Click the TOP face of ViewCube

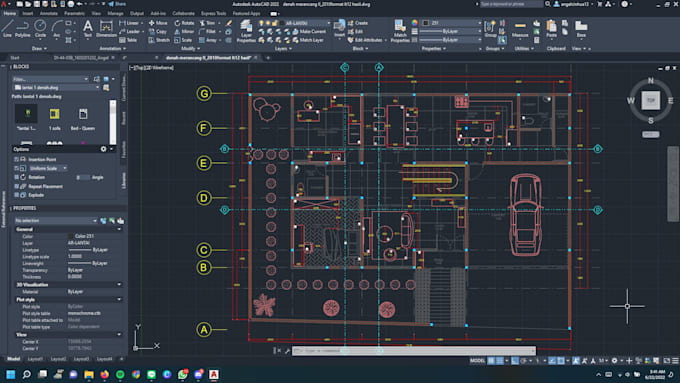point(651,100)
